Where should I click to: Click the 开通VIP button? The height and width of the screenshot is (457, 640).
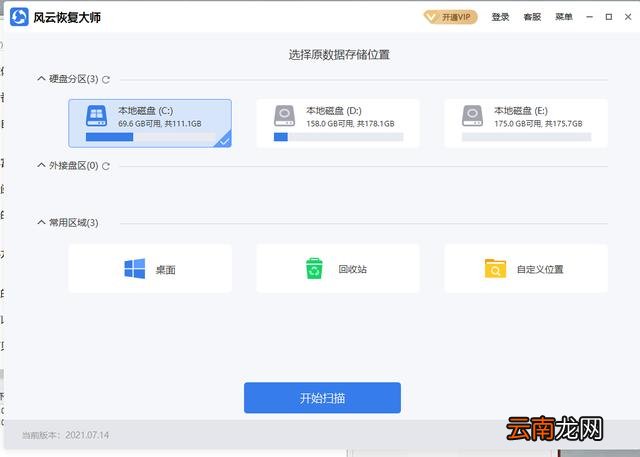tap(451, 17)
